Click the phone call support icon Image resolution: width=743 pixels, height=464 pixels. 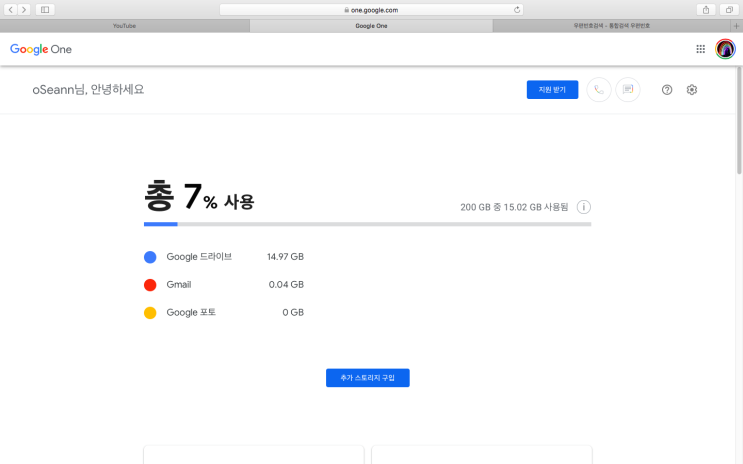599,90
